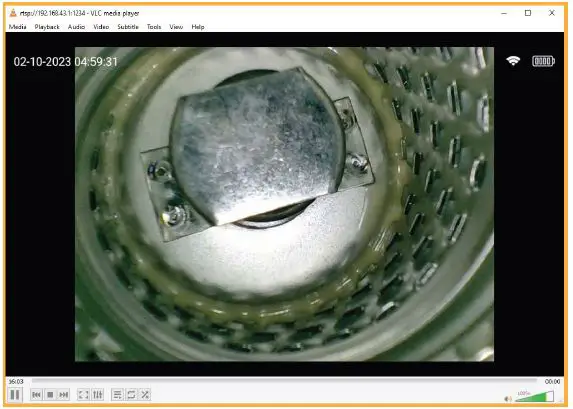Jump to the previous media item
The width and height of the screenshot is (573, 409).
[36, 395]
